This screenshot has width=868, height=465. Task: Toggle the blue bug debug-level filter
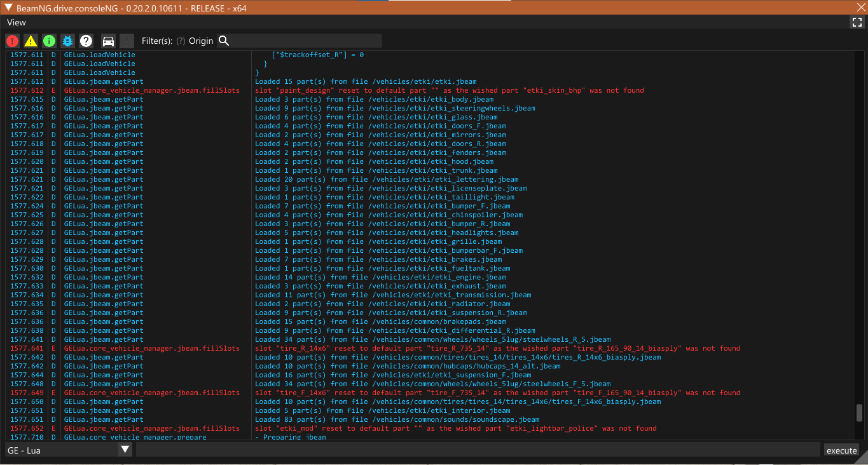[x=67, y=41]
